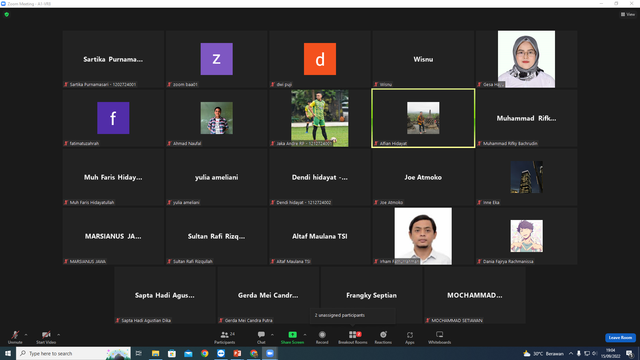Click Inne Eka's night building picture
Image resolution: width=640 pixels, height=360 pixels.
[x=527, y=177]
